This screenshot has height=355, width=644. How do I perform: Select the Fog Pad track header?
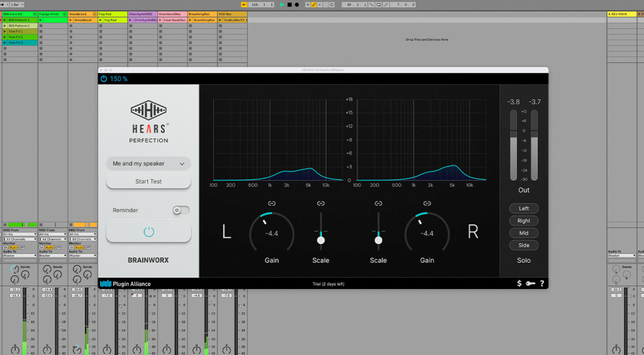(x=113, y=14)
